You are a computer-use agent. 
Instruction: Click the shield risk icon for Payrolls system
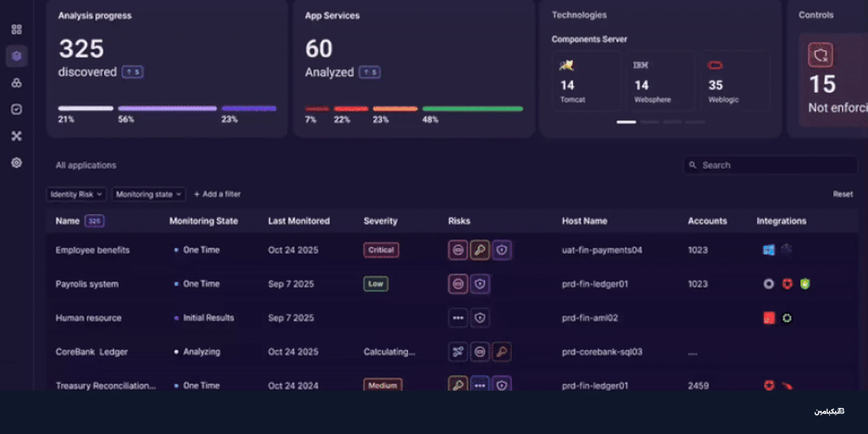tap(480, 284)
